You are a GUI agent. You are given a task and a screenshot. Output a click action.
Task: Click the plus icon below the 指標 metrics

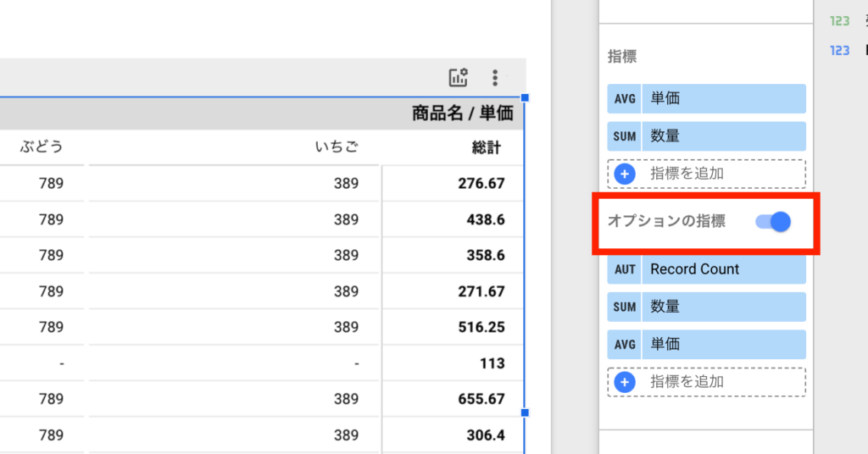(625, 174)
